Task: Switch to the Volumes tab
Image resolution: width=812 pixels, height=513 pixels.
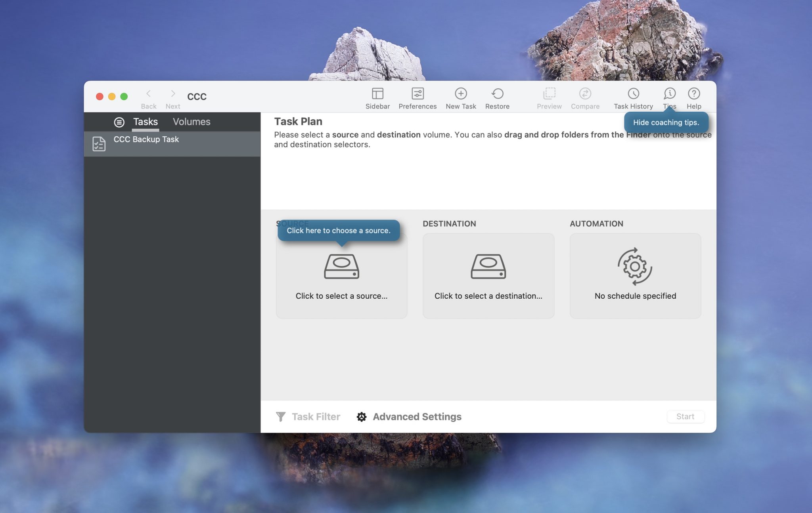Action: (192, 122)
